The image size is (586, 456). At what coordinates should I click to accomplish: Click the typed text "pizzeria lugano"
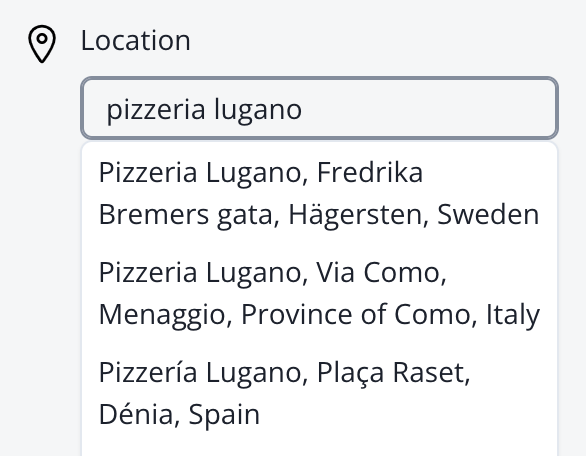click(x=204, y=110)
